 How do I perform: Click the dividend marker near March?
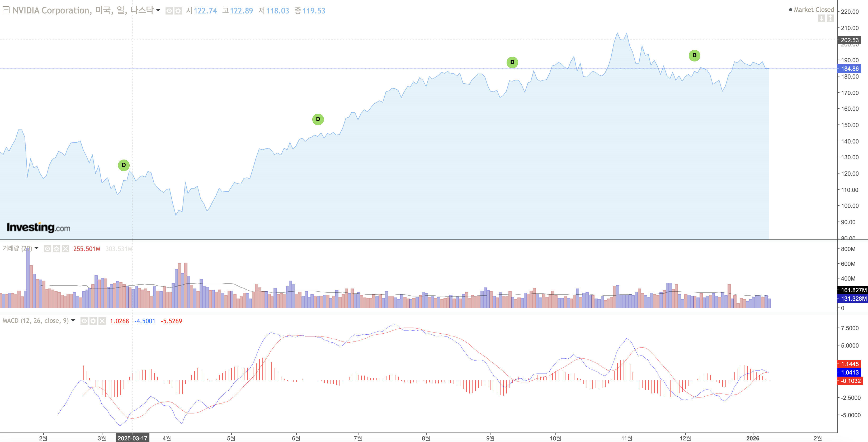tap(124, 165)
